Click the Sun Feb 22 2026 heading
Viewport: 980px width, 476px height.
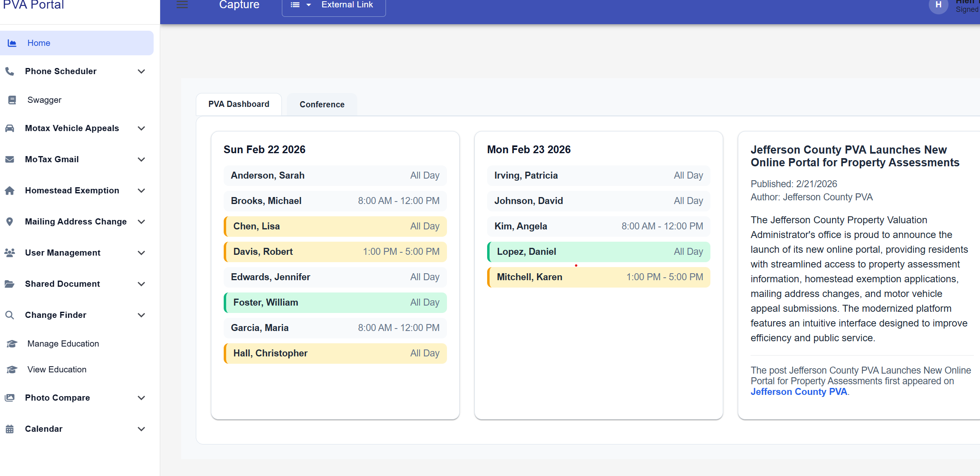click(264, 150)
